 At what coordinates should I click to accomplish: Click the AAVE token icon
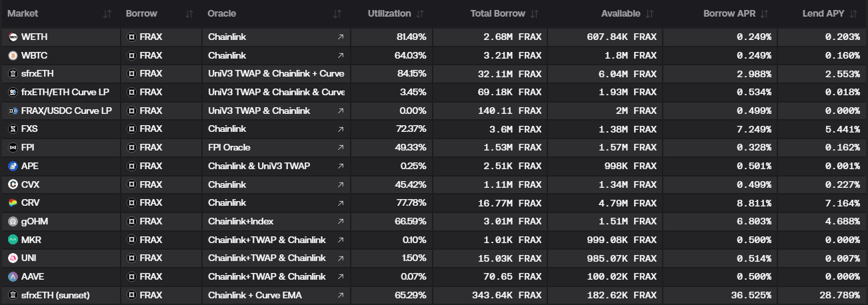(13, 276)
